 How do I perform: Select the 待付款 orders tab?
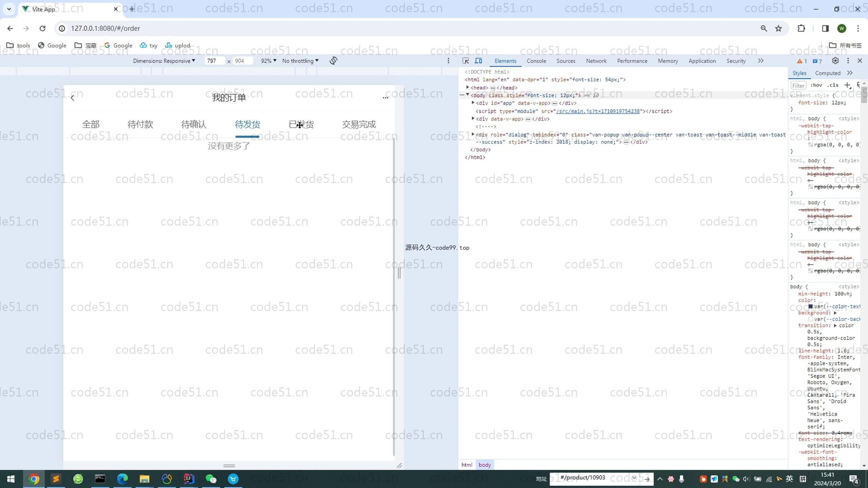pos(140,124)
